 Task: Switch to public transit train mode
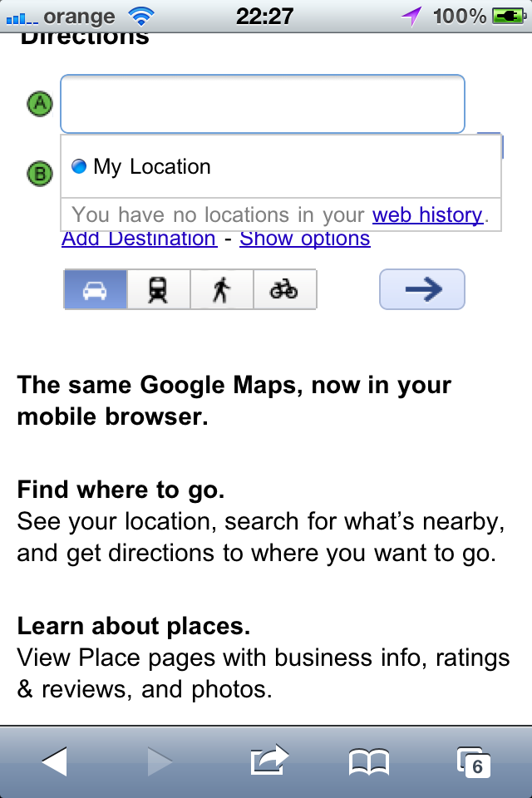pos(158,290)
